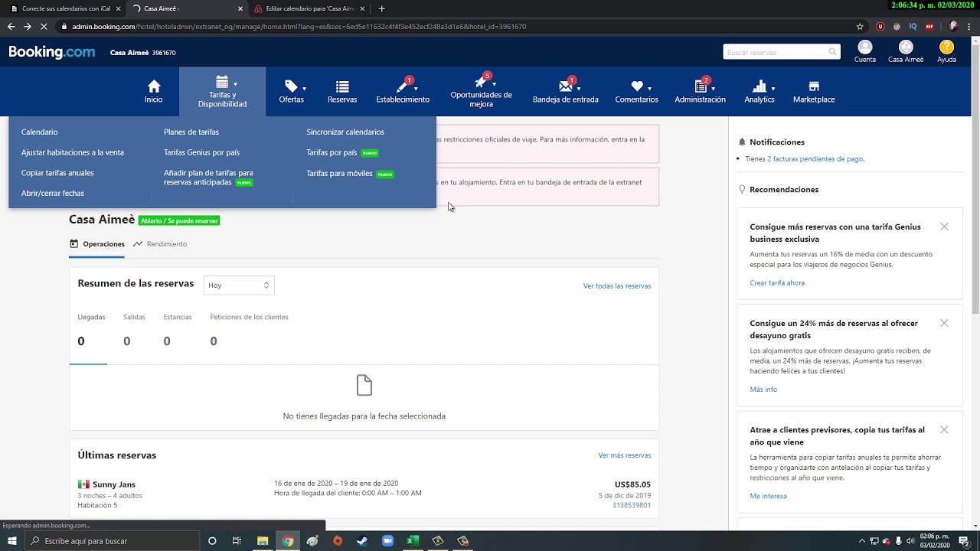Click the Más info link
This screenshot has height=551, width=980.
click(763, 390)
